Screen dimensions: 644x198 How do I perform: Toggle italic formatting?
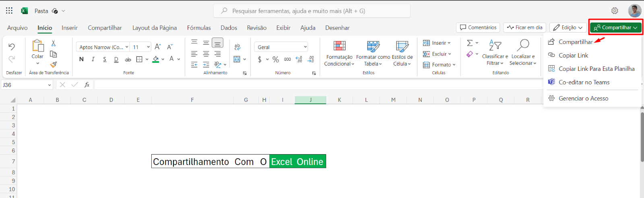point(93,60)
